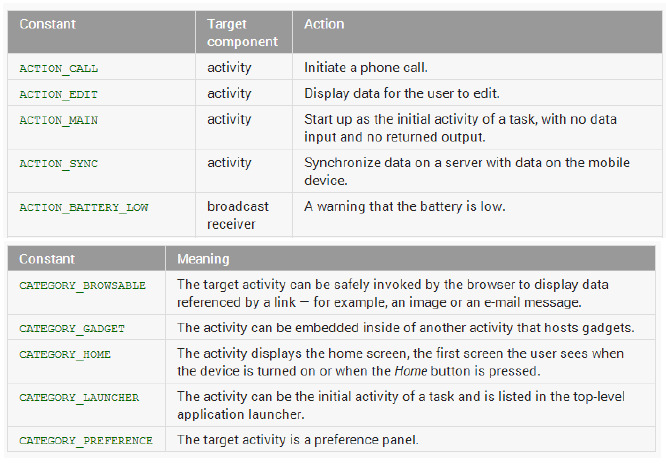The width and height of the screenshot is (666, 467).
Task: Click the Target component column header
Action: click(x=242, y=32)
